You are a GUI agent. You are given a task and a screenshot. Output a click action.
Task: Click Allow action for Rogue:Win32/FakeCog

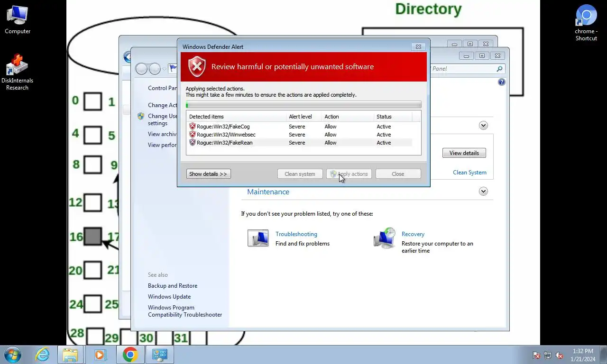point(331,127)
